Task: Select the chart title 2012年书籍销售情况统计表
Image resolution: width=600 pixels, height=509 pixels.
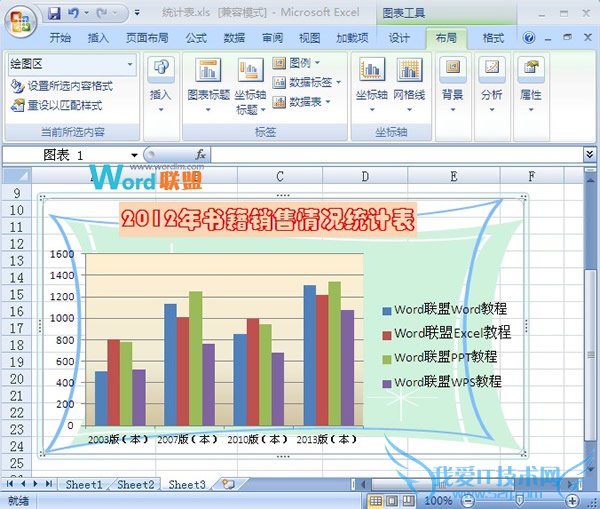Action: (268, 220)
